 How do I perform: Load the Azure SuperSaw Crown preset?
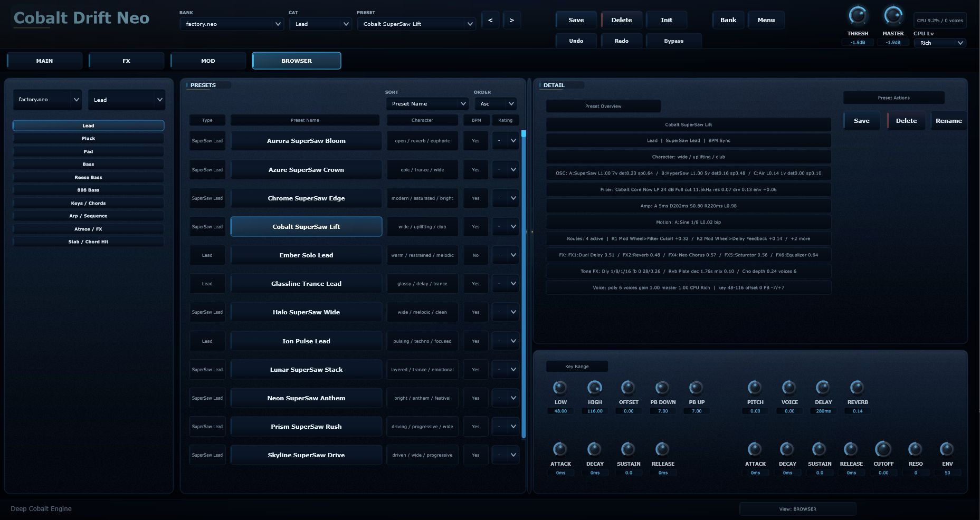pyautogui.click(x=306, y=170)
